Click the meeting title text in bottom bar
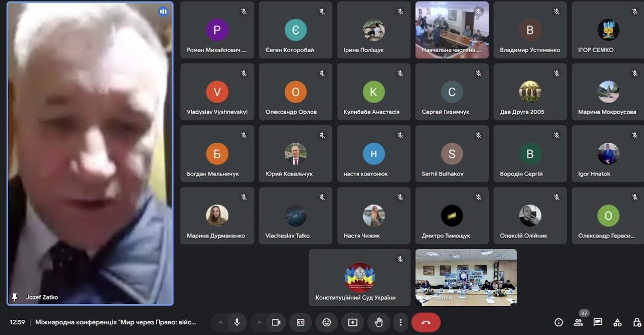The image size is (644, 335). [116, 322]
